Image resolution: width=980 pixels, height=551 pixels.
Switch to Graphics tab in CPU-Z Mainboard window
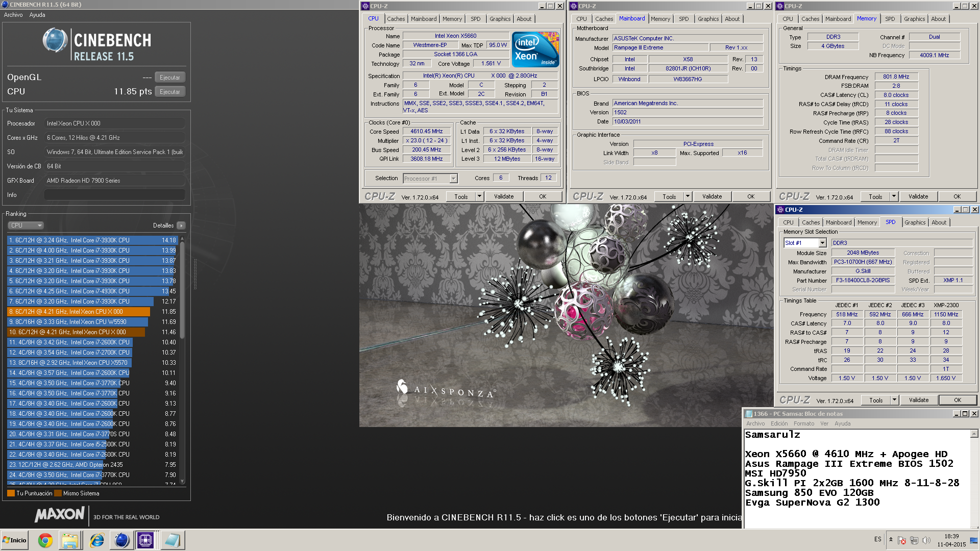coord(708,19)
